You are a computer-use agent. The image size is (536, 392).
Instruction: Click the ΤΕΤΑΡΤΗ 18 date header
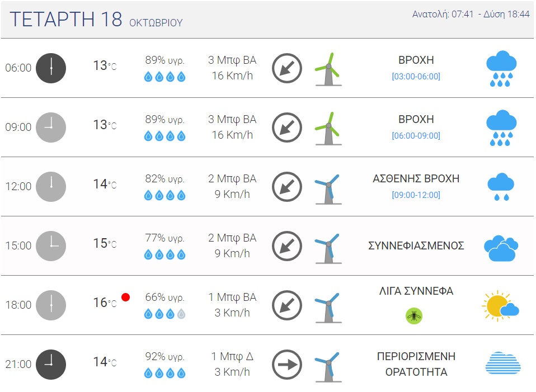click(65, 19)
